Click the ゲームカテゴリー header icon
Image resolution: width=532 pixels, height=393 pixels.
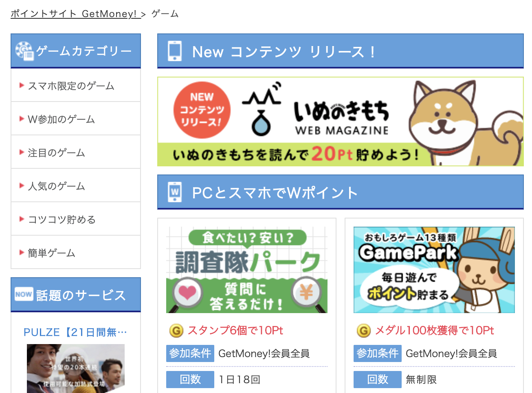(x=24, y=51)
